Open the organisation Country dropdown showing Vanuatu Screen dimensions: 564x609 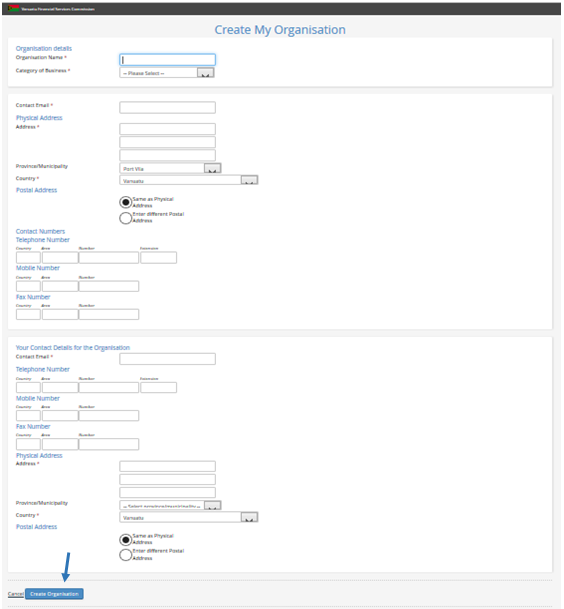189,180
